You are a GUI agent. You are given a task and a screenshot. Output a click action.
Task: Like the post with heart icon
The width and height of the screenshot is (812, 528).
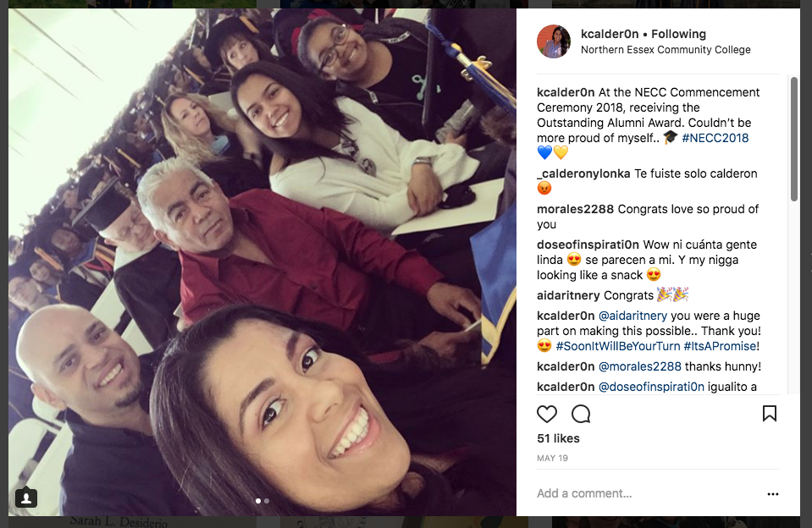tap(546, 414)
